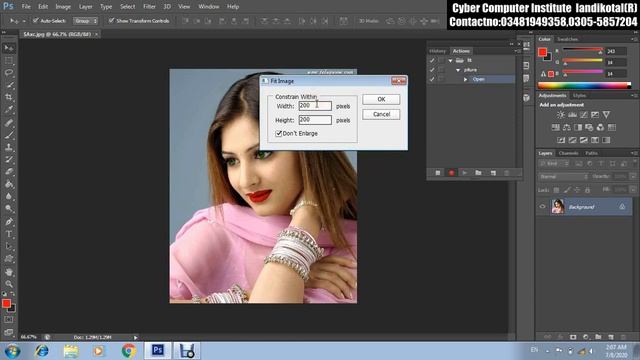This screenshot has width=640, height=360.
Task: Select the Eraser tool
Action: tap(9, 171)
